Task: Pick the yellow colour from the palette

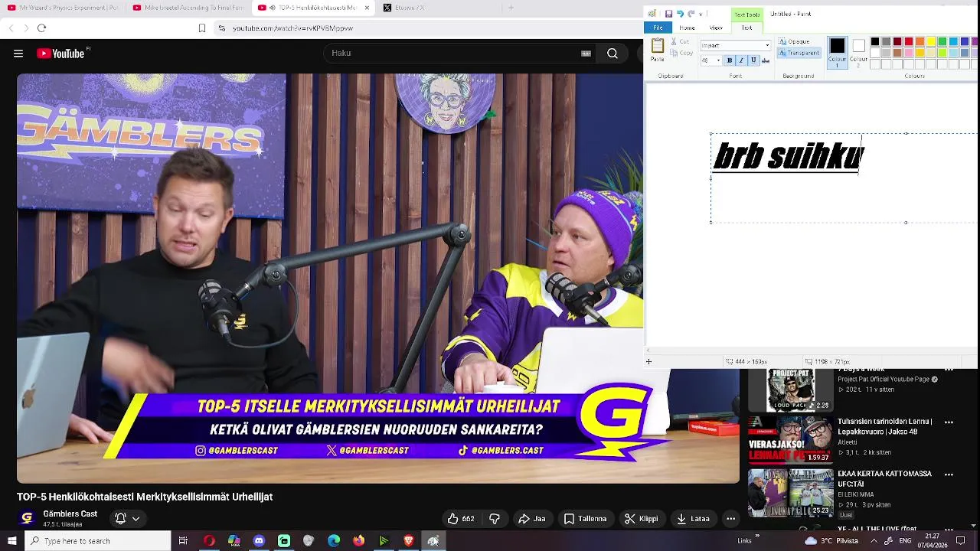Action: click(x=931, y=41)
